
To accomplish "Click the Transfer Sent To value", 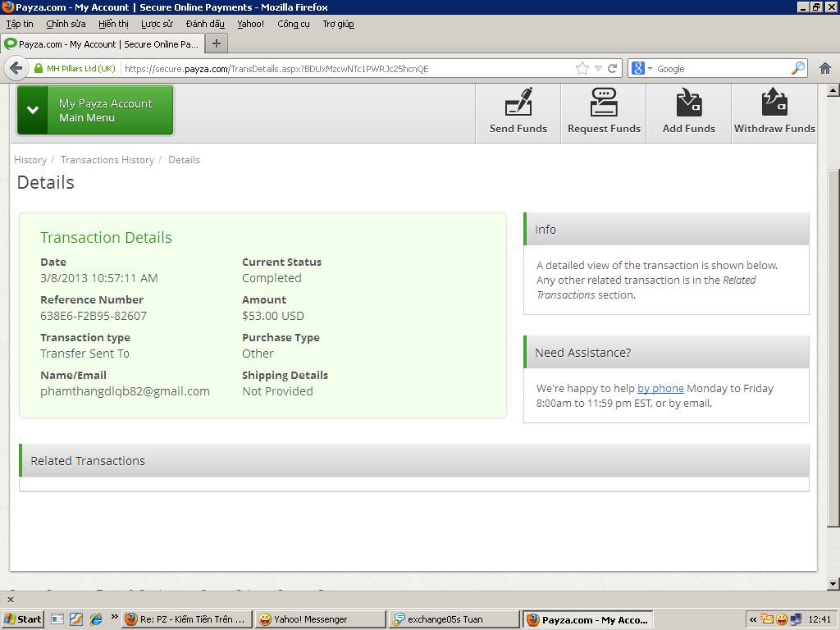I will 84,354.
